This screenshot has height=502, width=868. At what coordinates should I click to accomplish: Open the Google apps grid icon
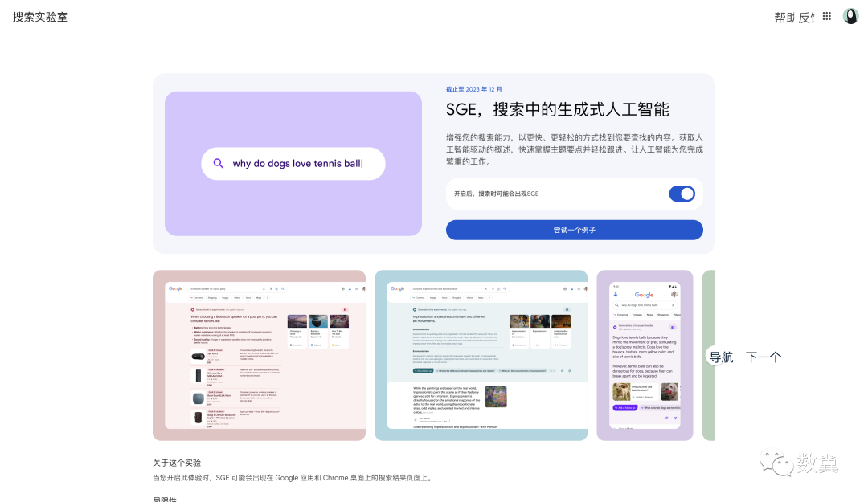tap(826, 17)
